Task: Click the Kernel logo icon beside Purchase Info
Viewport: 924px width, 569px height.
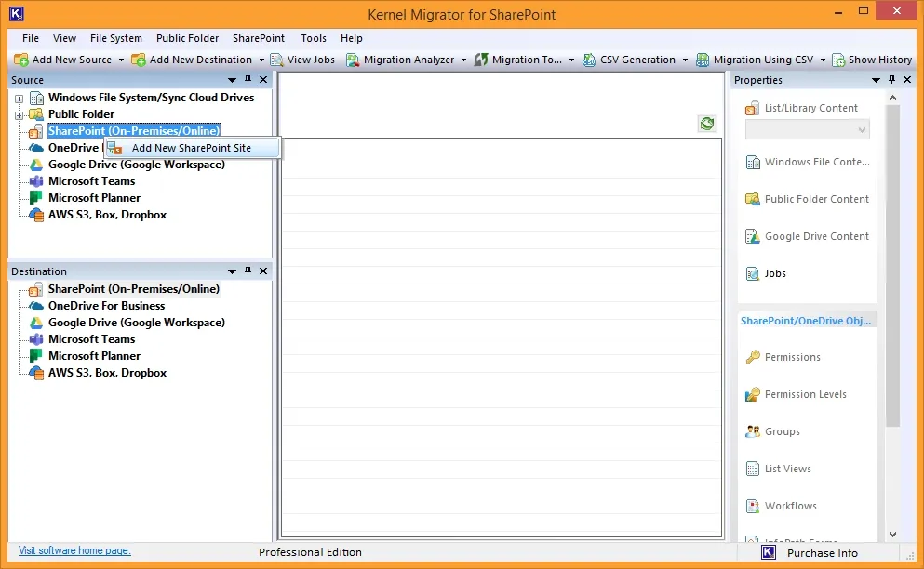Action: [769, 552]
